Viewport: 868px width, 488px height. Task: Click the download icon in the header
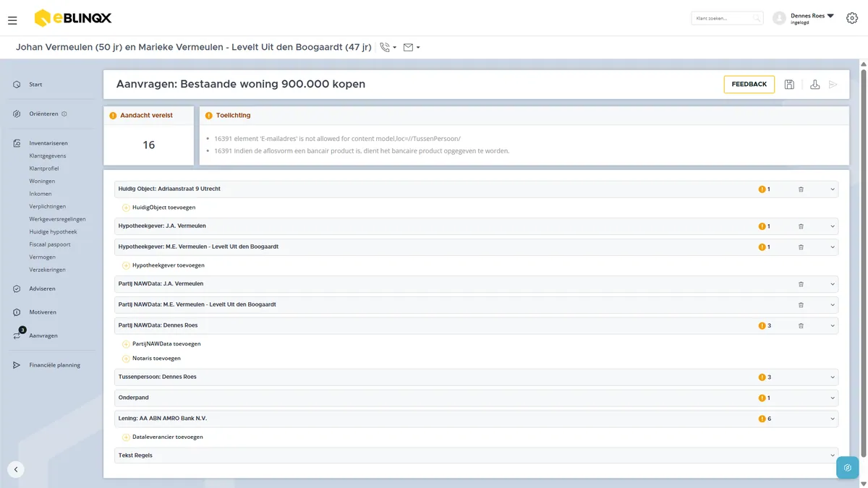click(x=814, y=85)
